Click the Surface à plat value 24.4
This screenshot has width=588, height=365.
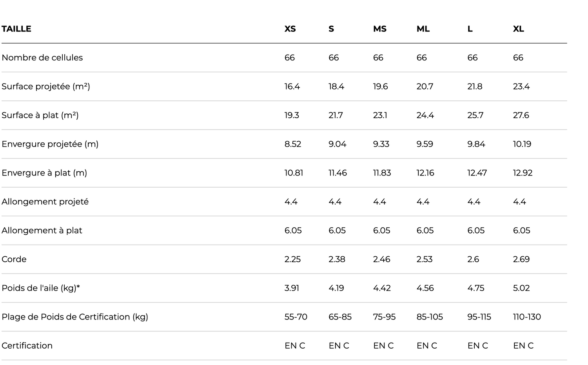[425, 115]
